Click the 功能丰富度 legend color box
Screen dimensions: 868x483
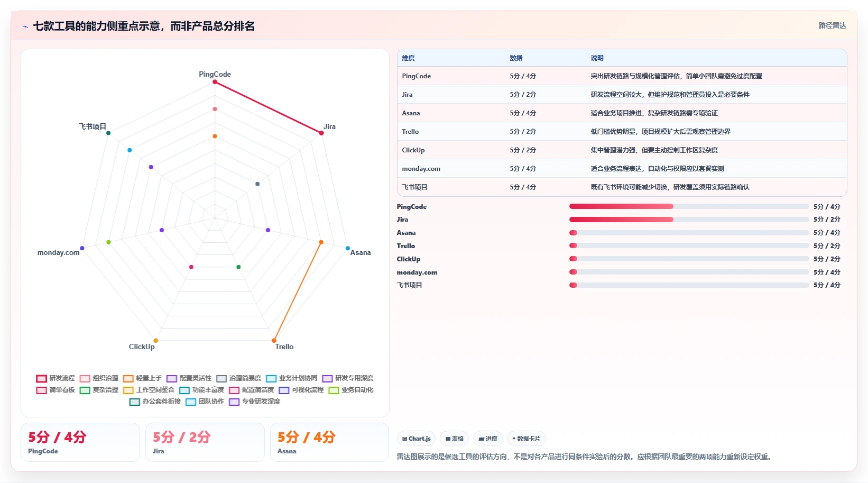(184, 390)
